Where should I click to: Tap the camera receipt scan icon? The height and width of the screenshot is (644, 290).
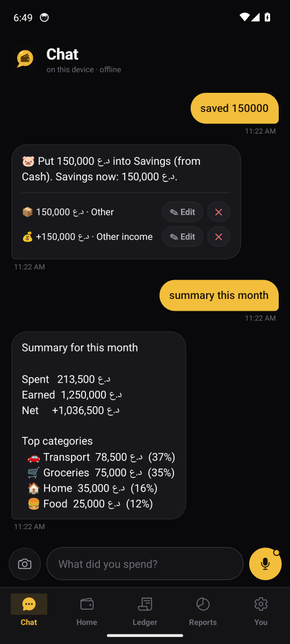25,564
